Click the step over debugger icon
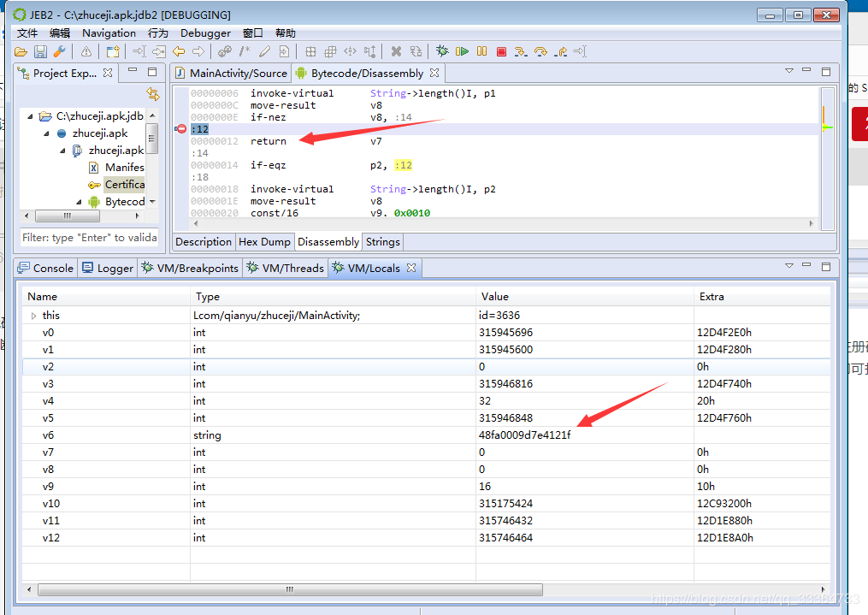This screenshot has height=615, width=868. point(540,52)
